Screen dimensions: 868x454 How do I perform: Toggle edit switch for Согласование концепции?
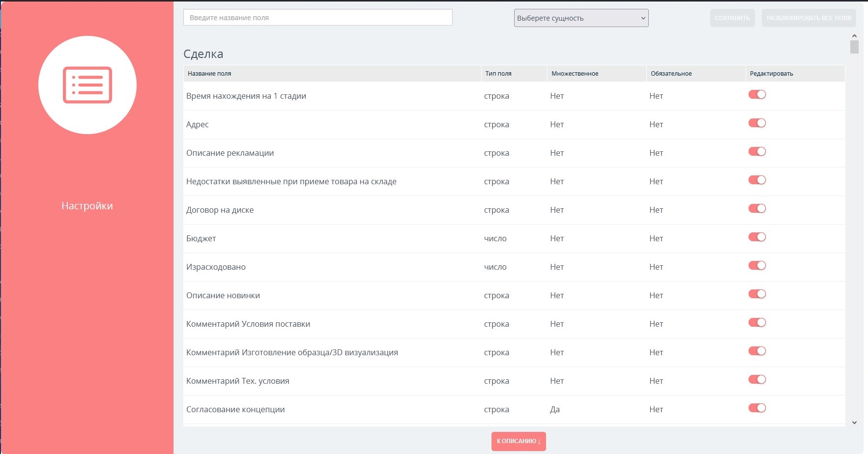(x=757, y=408)
